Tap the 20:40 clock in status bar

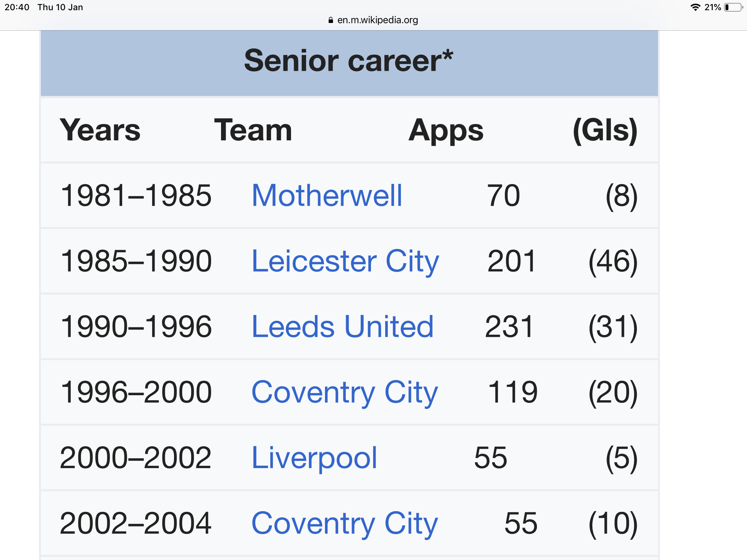[x=17, y=7]
